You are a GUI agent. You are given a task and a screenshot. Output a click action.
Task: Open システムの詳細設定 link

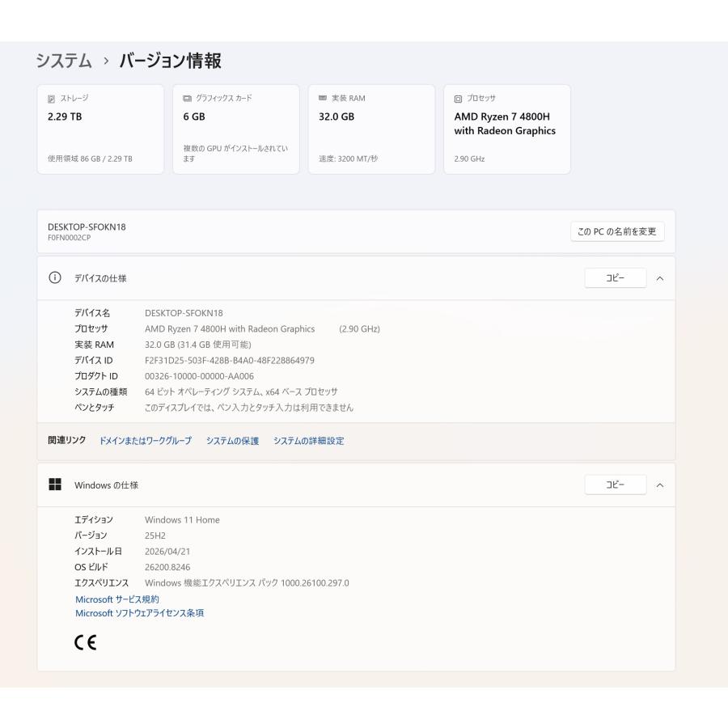click(309, 441)
